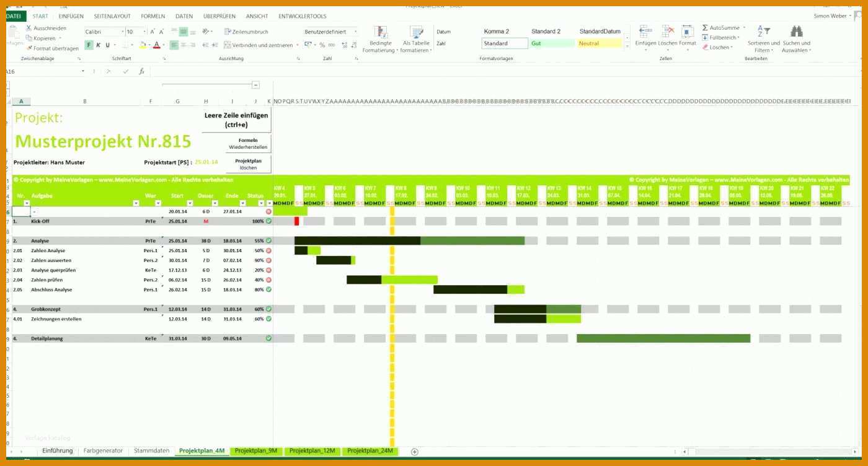
Task: Click Suchen und Auswählen binoculars
Action: point(797,32)
